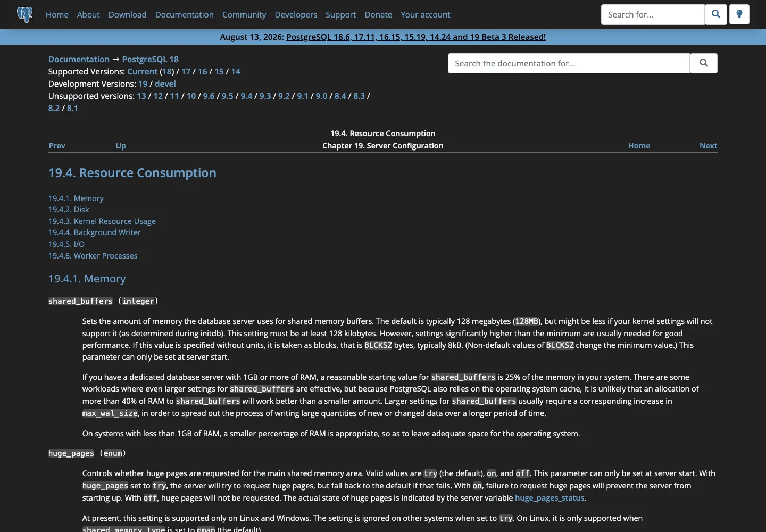This screenshot has width=766, height=532.
Task: Open unsupported version 9.3
Action: 265,96
